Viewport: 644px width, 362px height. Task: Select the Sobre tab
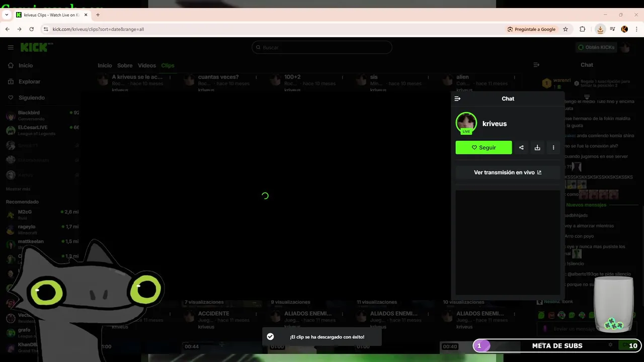(125, 65)
